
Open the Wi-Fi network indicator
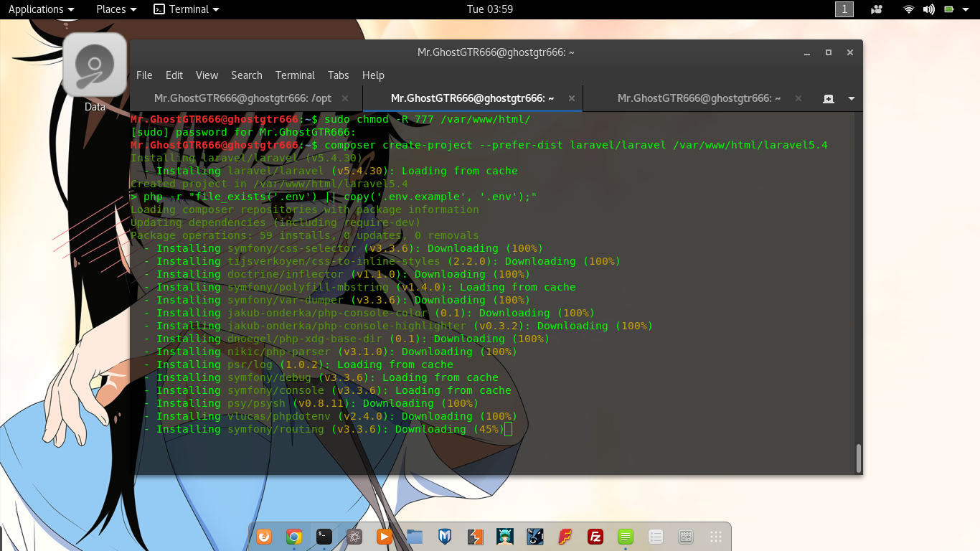click(909, 9)
